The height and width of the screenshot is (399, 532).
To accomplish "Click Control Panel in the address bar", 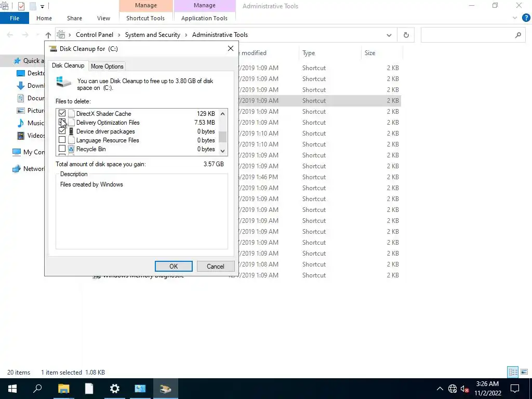I will pyautogui.click(x=95, y=35).
